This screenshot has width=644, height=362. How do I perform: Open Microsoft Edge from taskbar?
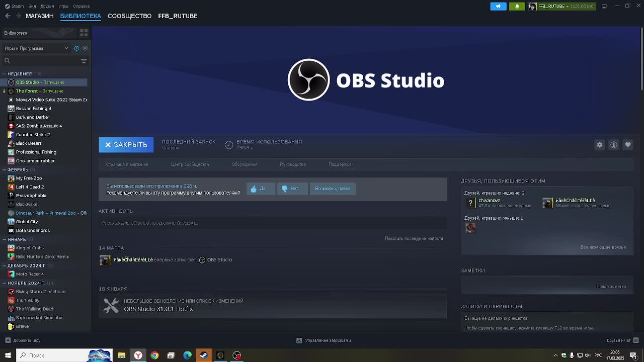(187, 355)
